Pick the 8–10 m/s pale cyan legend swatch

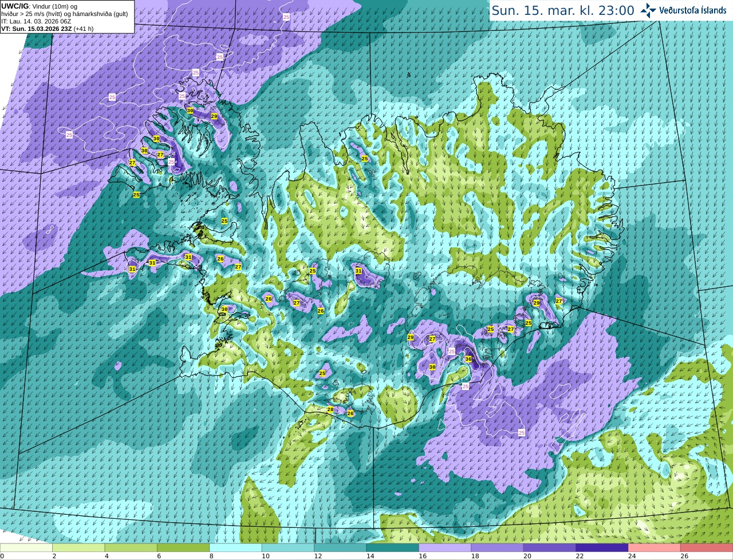(236, 548)
